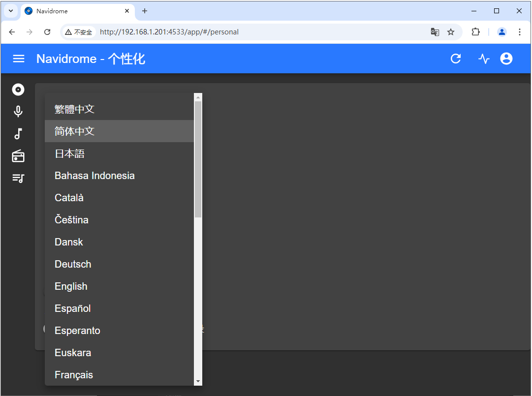Viewport: 532px width, 396px height.
Task: Go back using the browser back arrow
Action: 12,31
